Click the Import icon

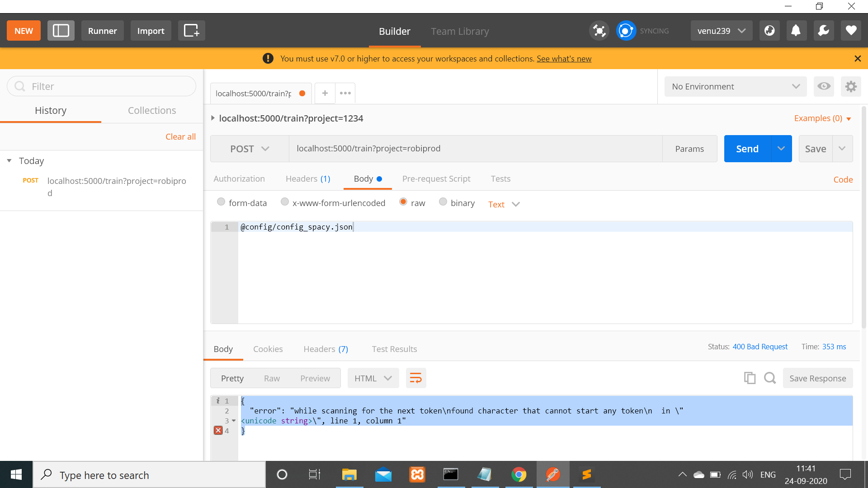tap(151, 31)
